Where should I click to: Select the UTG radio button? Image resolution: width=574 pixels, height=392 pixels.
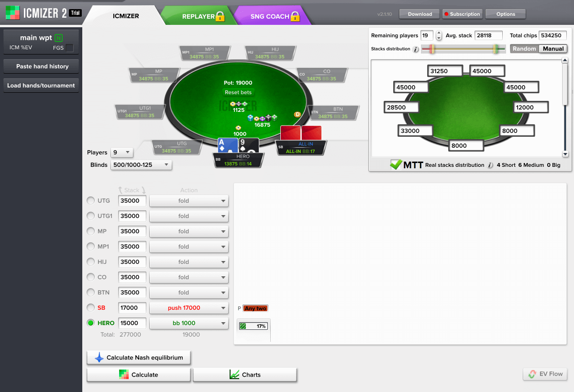tap(90, 201)
